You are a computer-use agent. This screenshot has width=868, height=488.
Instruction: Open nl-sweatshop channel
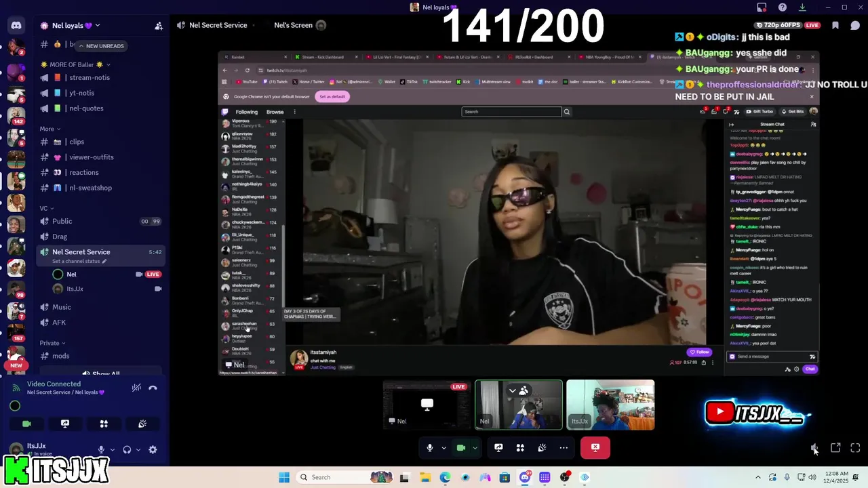90,188
